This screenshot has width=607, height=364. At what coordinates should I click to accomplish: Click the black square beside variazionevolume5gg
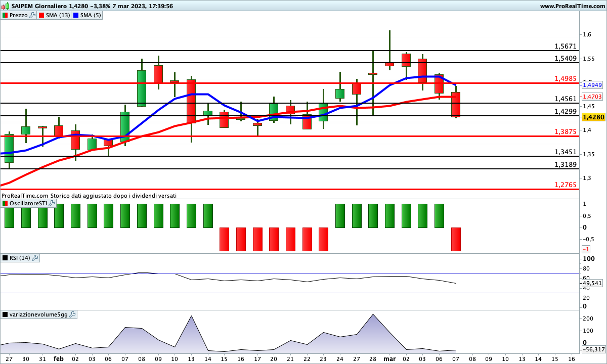pos(5,314)
